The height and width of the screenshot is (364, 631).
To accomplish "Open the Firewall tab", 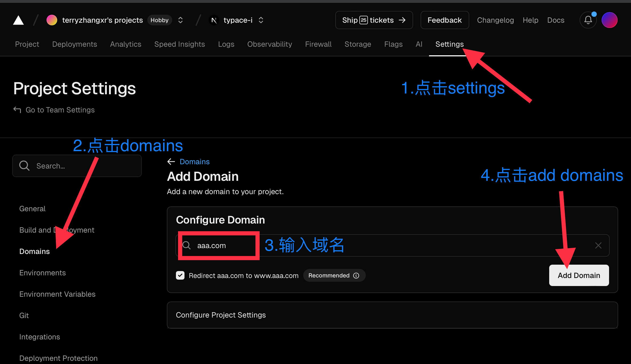I will click(x=318, y=44).
